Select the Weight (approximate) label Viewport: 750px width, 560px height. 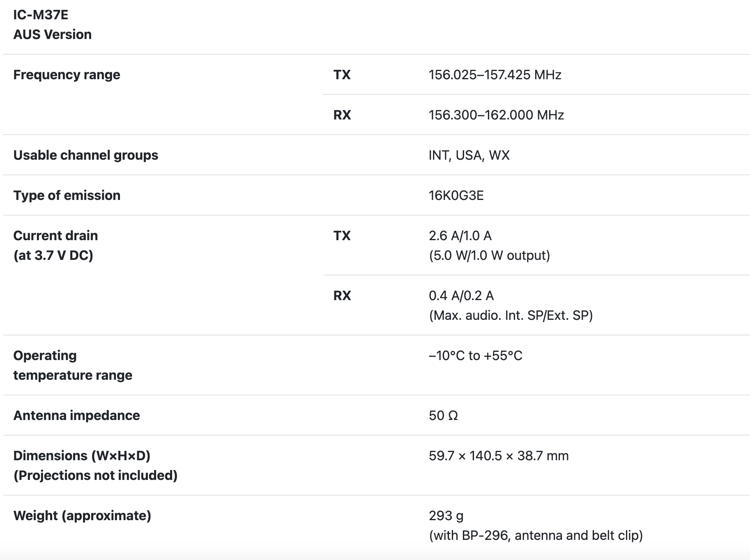pos(82,516)
